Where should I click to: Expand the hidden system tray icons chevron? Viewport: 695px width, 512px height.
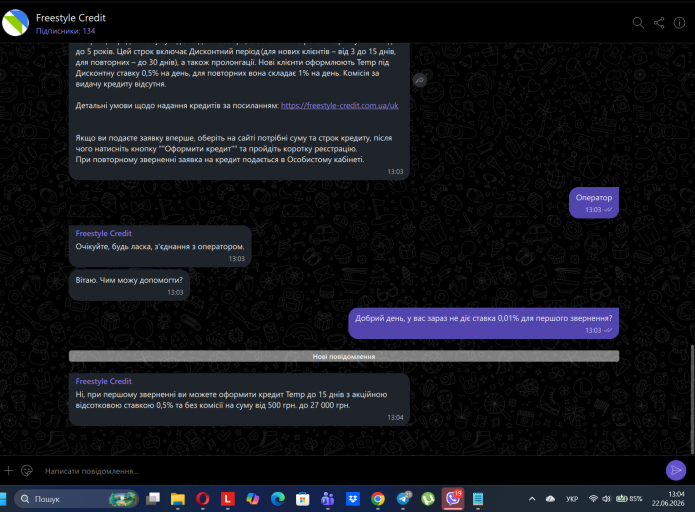click(532, 499)
